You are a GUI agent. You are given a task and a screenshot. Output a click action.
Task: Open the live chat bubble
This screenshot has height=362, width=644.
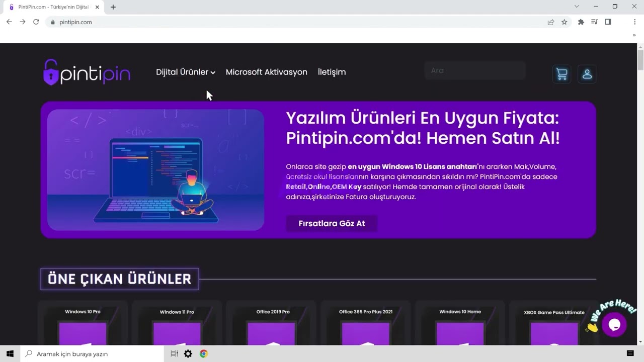(614, 324)
